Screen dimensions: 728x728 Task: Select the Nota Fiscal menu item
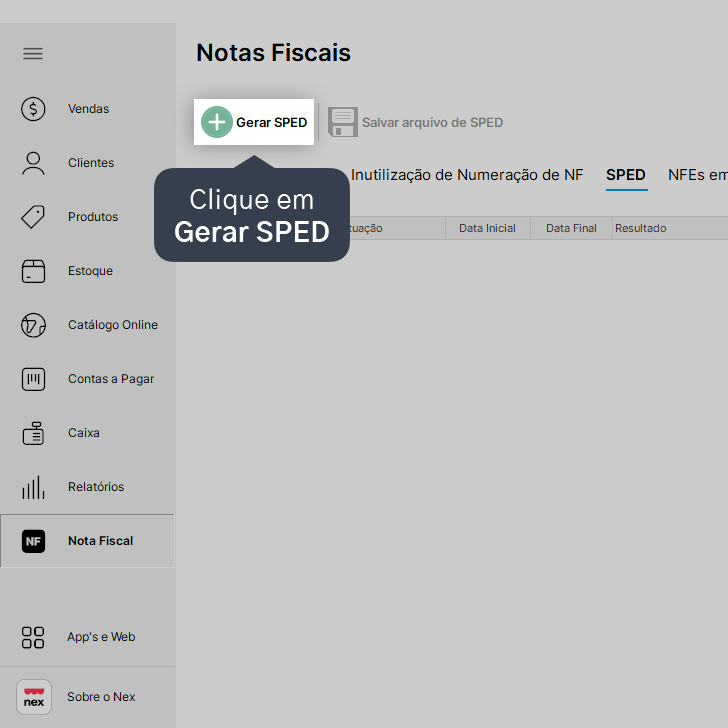88,541
